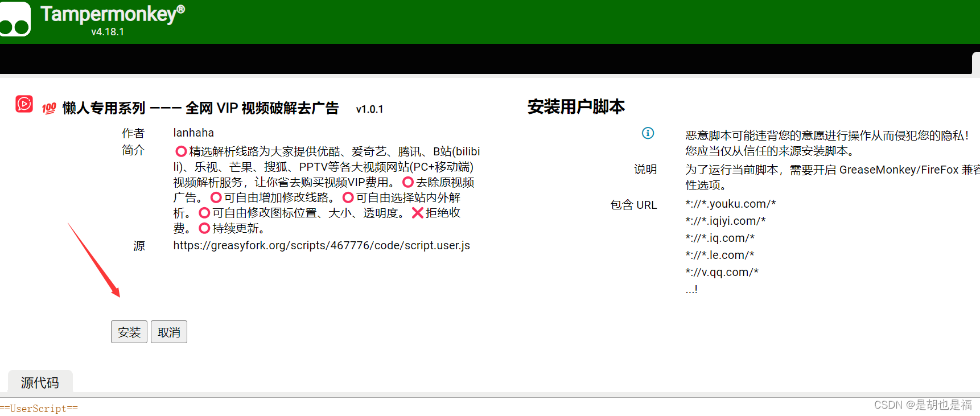Click the 包含 URL label

(x=633, y=205)
